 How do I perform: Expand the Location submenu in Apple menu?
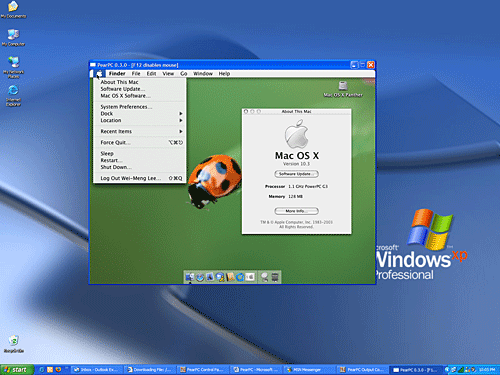tap(139, 120)
